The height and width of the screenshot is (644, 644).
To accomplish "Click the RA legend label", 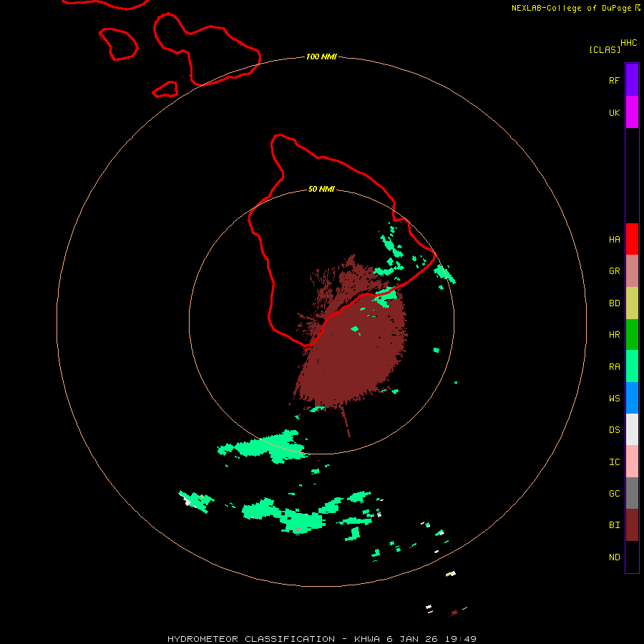I will tap(614, 367).
